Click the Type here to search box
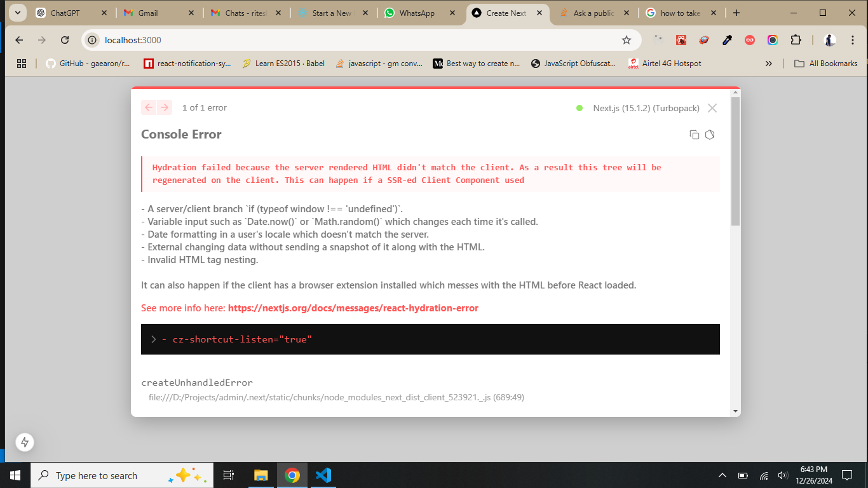868x488 pixels. pos(121,475)
